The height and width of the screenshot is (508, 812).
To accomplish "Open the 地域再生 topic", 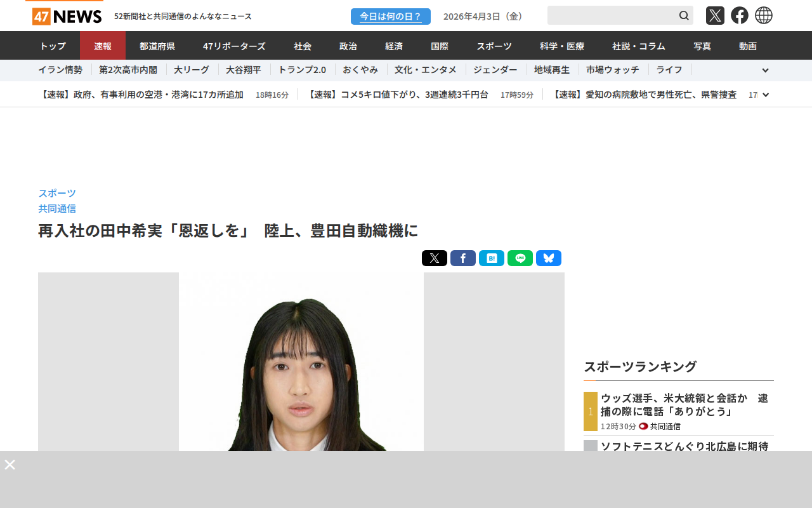I will tap(552, 70).
